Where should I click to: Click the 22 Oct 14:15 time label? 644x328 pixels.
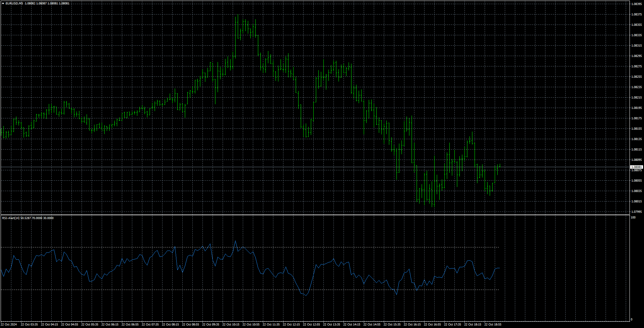point(352,325)
